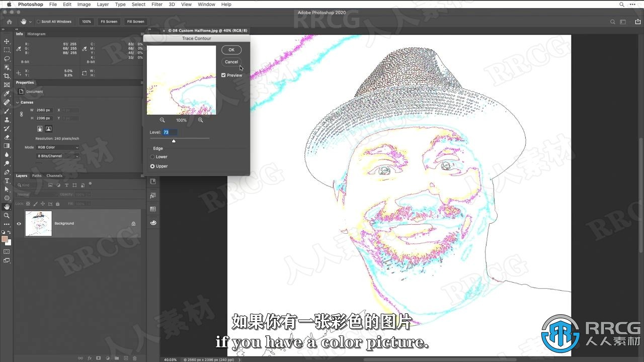The image size is (644, 362).
Task: Zoom out in Trace Contour preview
Action: point(162,120)
